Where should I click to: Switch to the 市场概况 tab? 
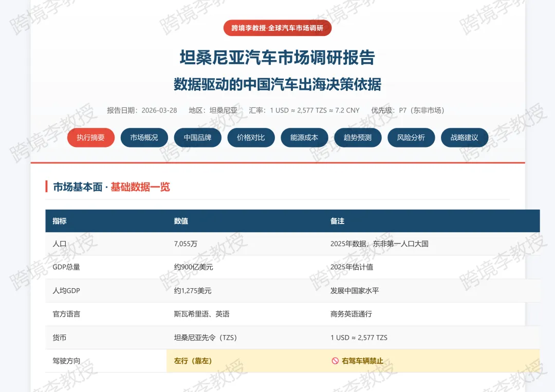point(144,137)
